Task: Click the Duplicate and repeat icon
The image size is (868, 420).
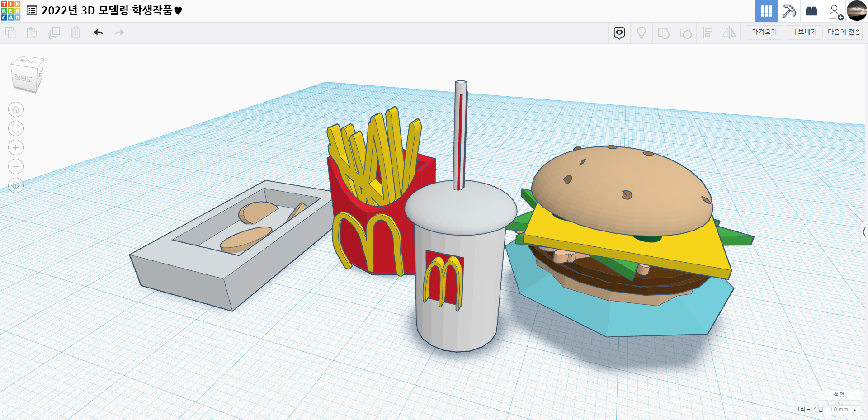Action: coord(54,33)
